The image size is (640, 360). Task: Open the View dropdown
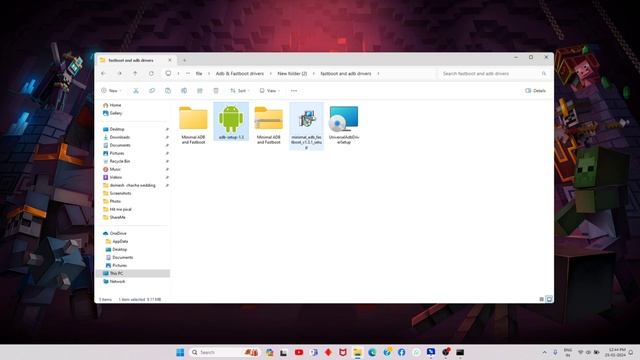coord(269,91)
